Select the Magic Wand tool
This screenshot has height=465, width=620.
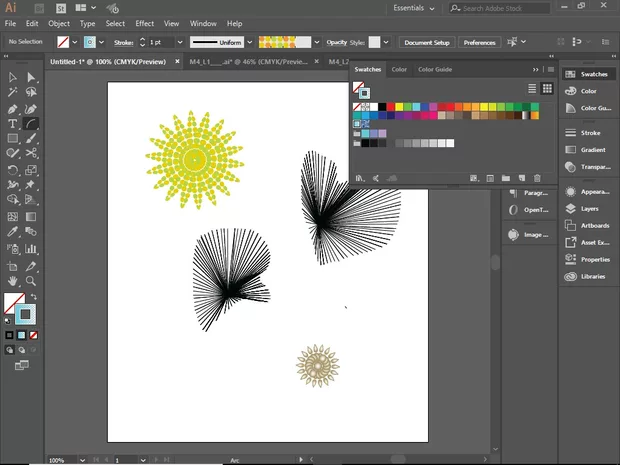(x=13, y=92)
